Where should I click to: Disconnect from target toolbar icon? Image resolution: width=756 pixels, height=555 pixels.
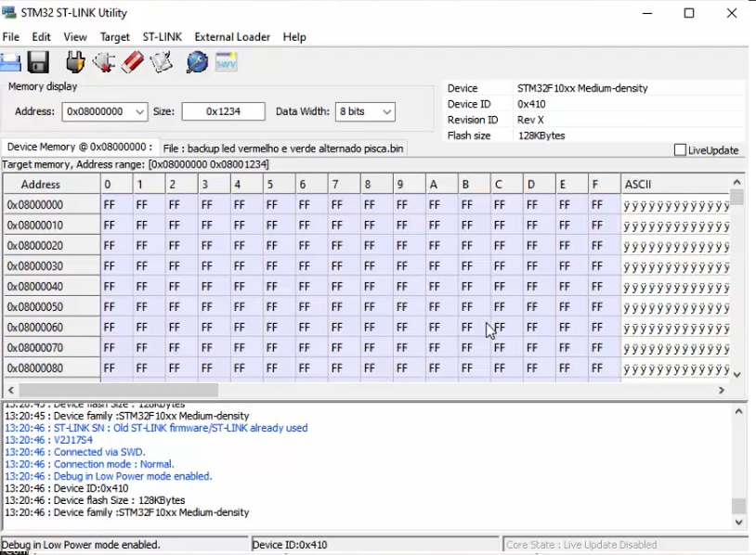[103, 62]
